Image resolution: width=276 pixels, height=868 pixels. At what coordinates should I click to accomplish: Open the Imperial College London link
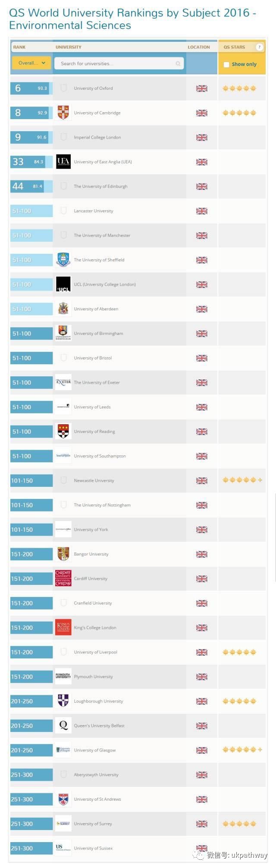point(97,137)
